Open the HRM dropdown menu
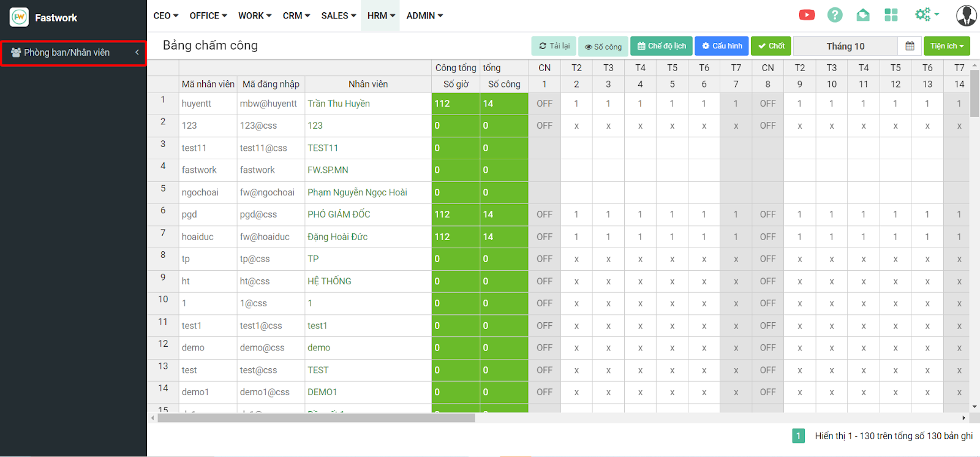The width and height of the screenshot is (980, 457). pyautogui.click(x=381, y=16)
